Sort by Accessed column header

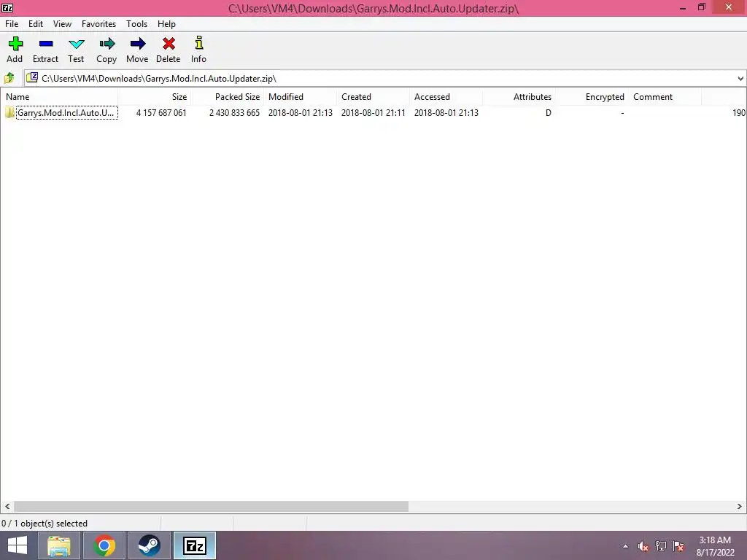(446, 97)
